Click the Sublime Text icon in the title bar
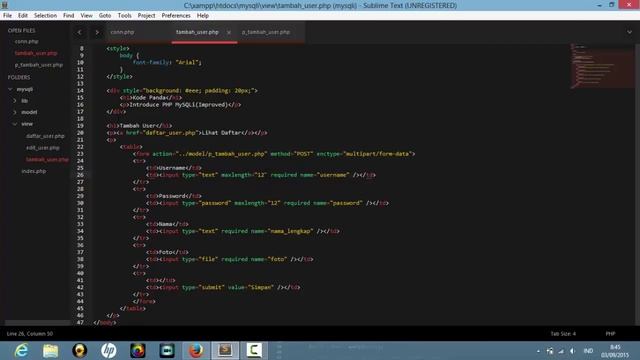 pos(4,5)
